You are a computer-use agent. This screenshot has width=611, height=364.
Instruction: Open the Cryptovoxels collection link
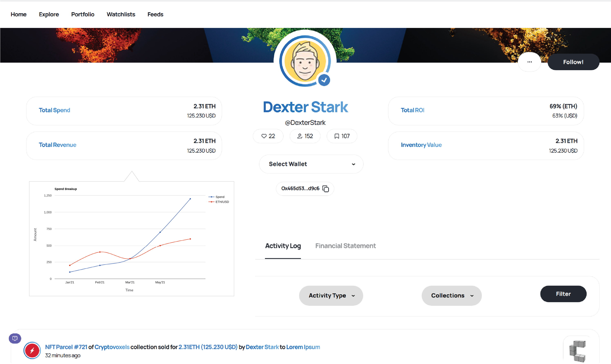112,347
